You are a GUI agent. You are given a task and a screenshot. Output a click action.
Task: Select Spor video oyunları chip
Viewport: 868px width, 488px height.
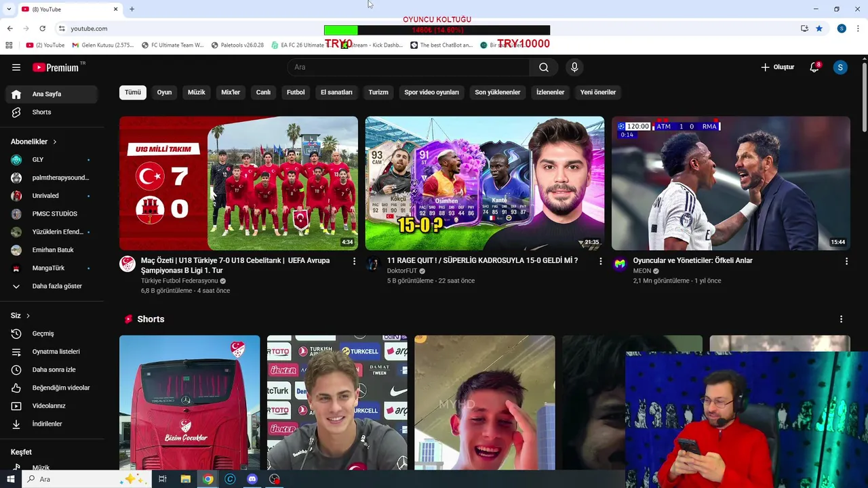(x=431, y=92)
